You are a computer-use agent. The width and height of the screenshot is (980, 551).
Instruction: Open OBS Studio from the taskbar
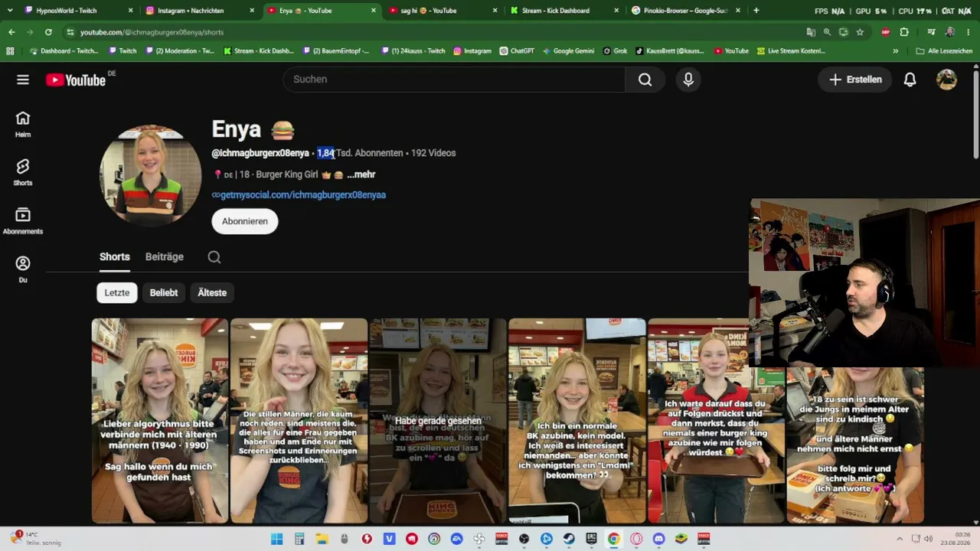coord(524,539)
